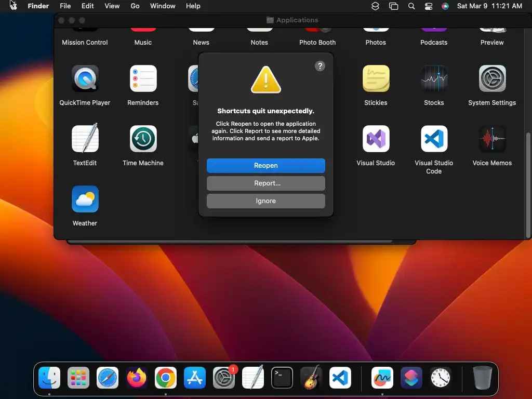Open App Store from the Dock
The image size is (532, 399).
tap(195, 378)
